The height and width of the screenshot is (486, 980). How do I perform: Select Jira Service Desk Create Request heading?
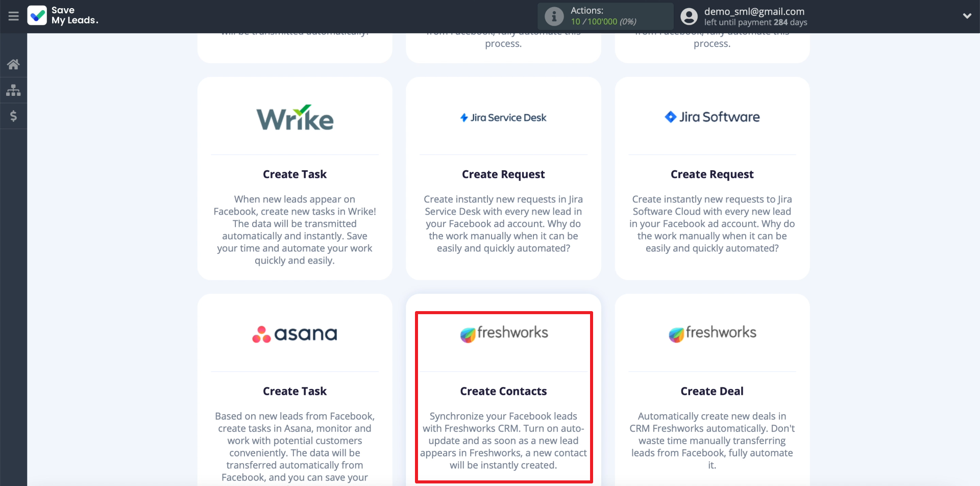[x=503, y=174]
